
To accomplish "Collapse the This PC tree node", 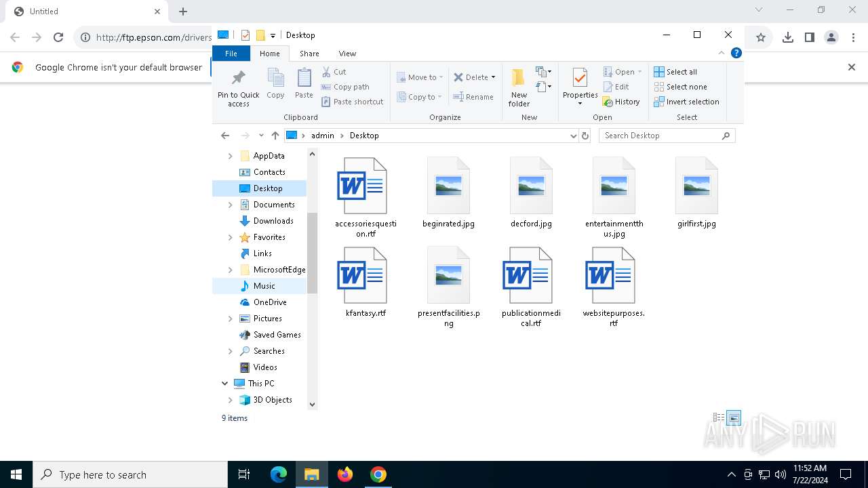I will click(x=225, y=384).
